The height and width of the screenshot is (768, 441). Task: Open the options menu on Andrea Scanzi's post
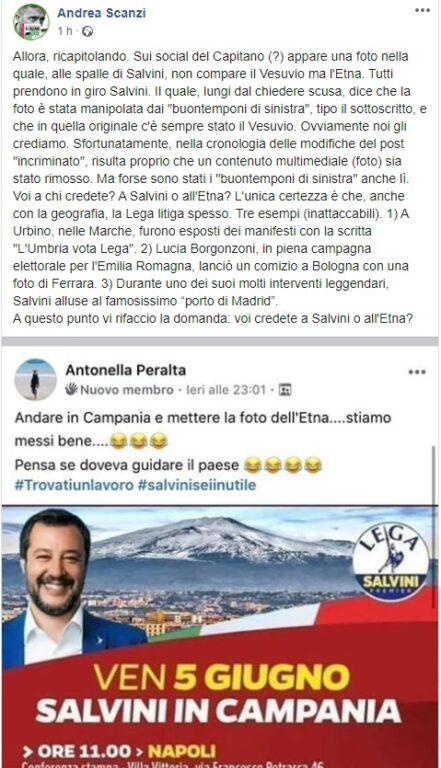coord(422,10)
